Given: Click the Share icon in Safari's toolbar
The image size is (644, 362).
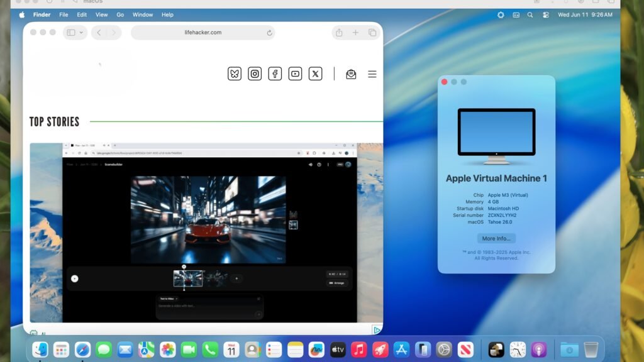Looking at the screenshot, I should point(338,32).
